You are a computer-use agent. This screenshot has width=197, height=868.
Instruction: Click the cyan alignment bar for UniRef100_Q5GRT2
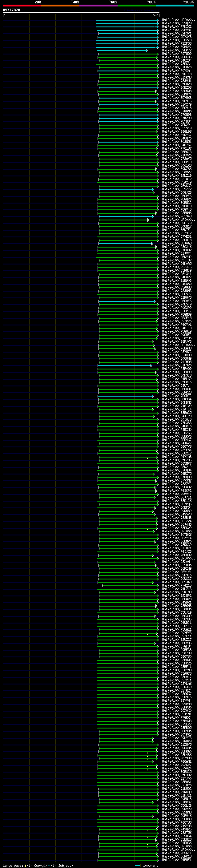[x=126, y=396]
